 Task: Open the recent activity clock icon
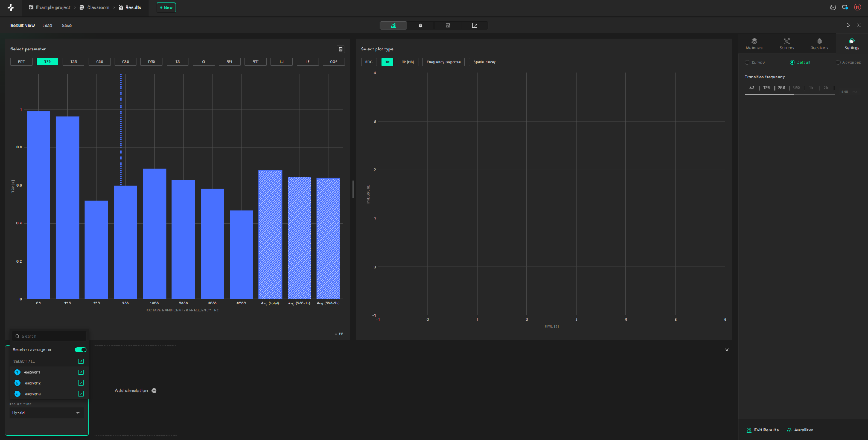click(x=833, y=7)
